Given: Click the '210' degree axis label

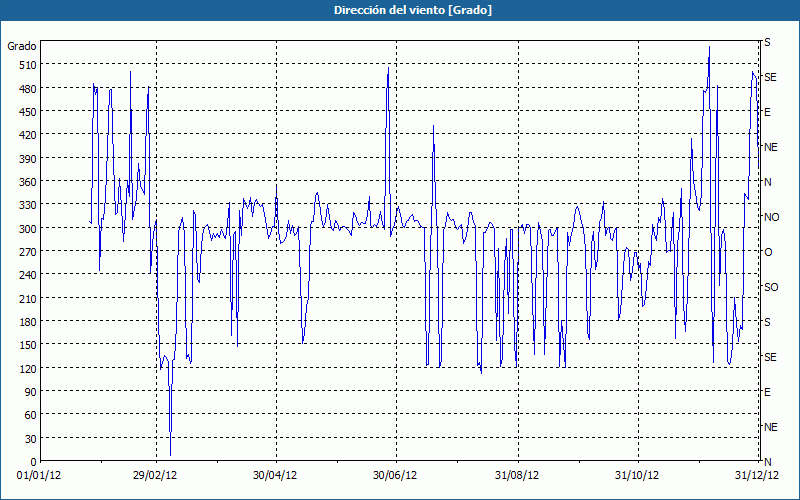Looking at the screenshot, I should [28, 299].
